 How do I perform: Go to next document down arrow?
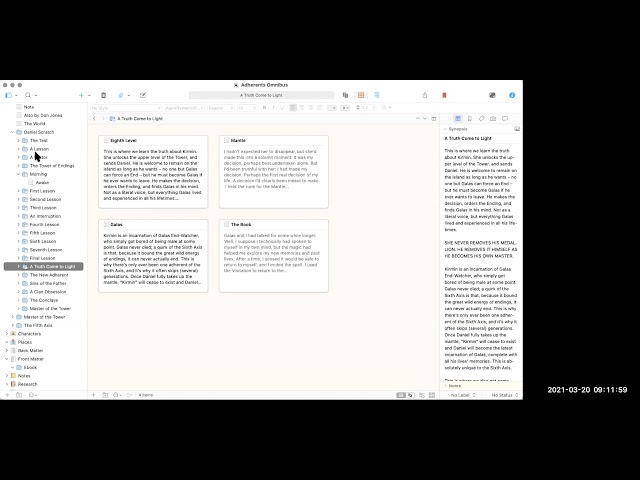425,118
